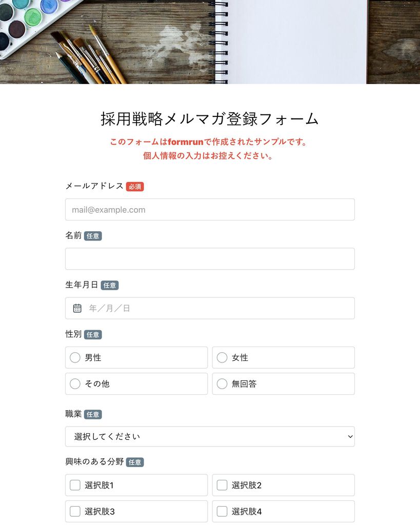Tick the 選択肢4 checkbox
Viewport: 420px width, 525px height.
click(222, 511)
